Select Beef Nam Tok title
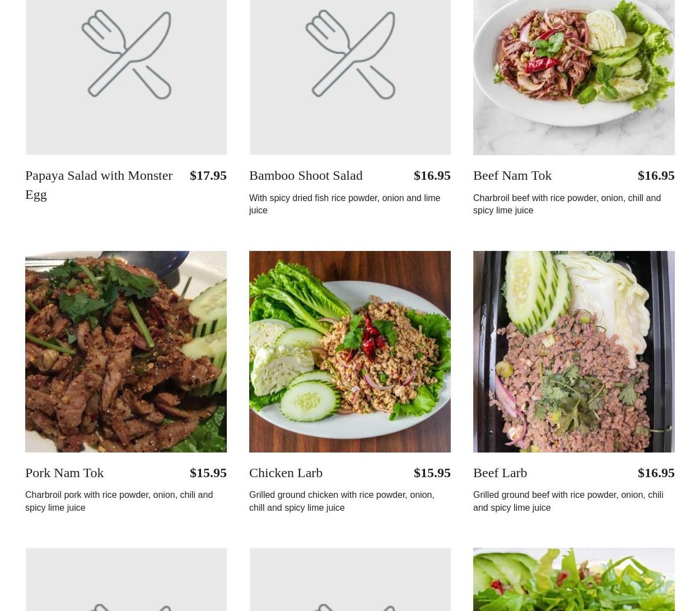Image resolution: width=700 pixels, height=611 pixels. click(x=512, y=175)
